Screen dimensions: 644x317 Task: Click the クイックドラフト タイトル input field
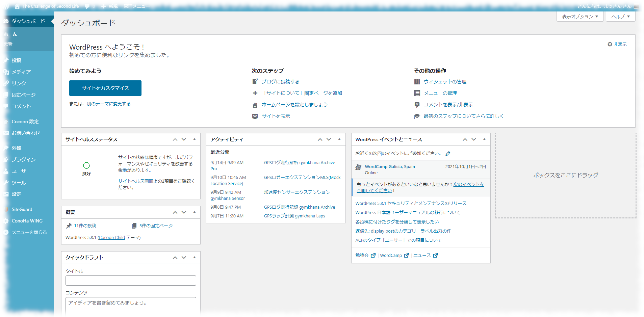tap(131, 281)
